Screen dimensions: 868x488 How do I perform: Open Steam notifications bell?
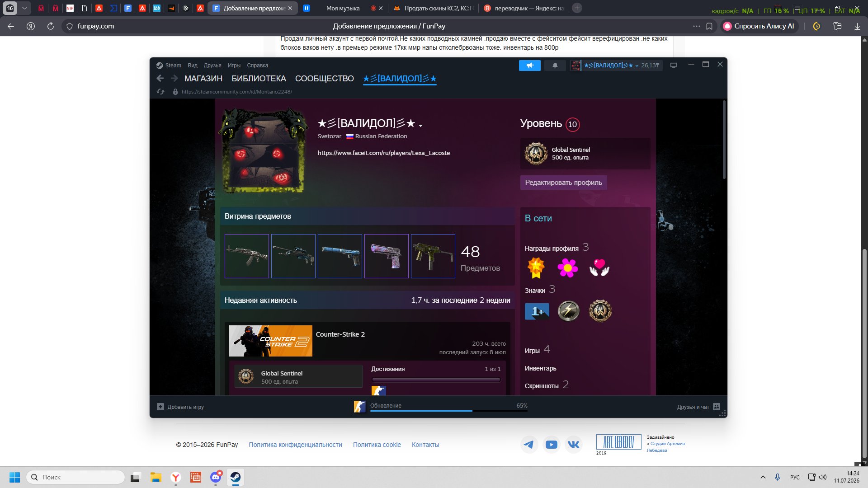pyautogui.click(x=555, y=66)
